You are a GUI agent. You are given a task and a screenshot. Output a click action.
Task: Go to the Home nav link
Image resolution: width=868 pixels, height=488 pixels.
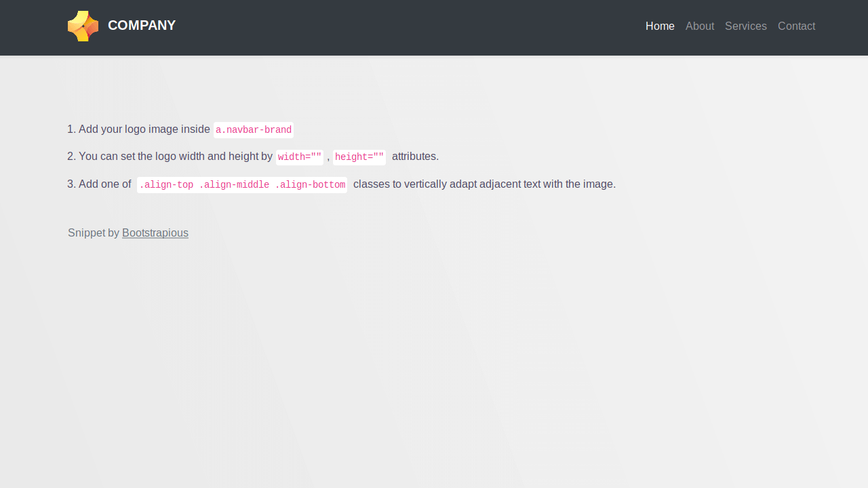point(660,26)
